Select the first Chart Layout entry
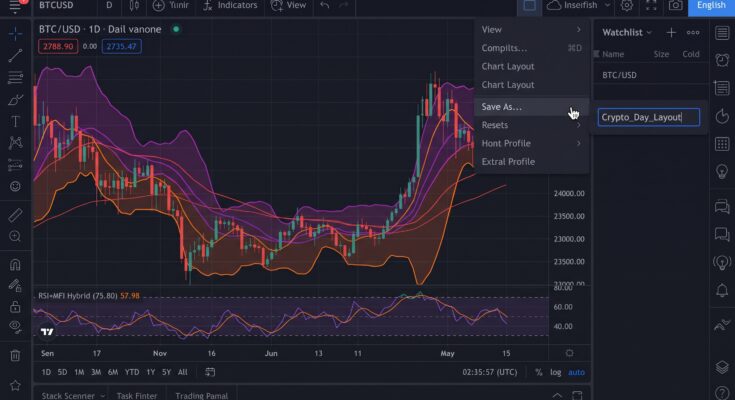735x400 pixels. [531, 66]
